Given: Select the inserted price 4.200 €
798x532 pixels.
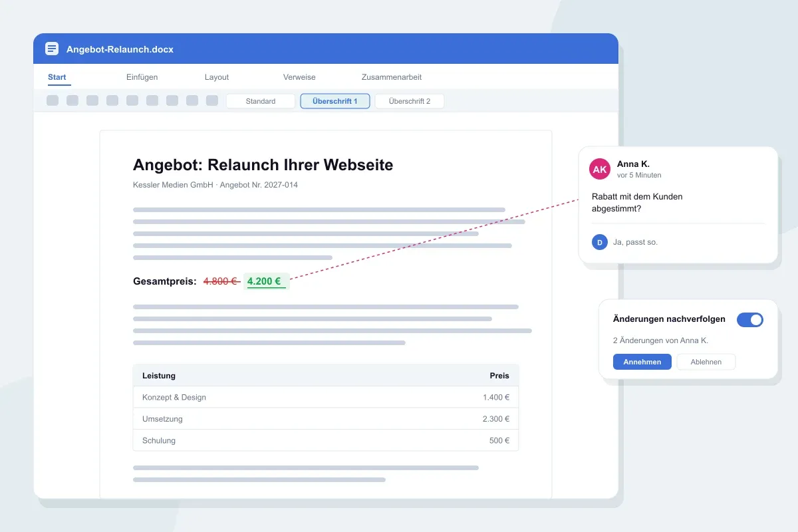Looking at the screenshot, I should point(266,281).
